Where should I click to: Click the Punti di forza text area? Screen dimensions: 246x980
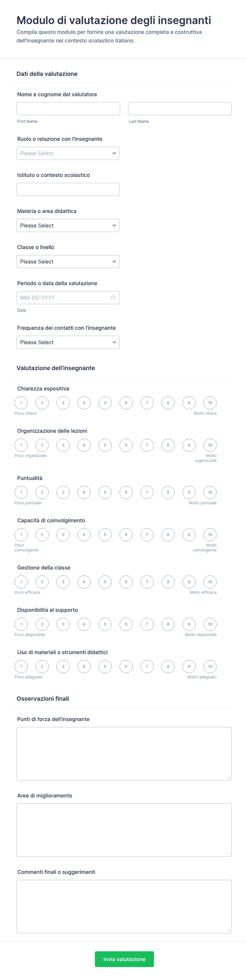tap(124, 754)
